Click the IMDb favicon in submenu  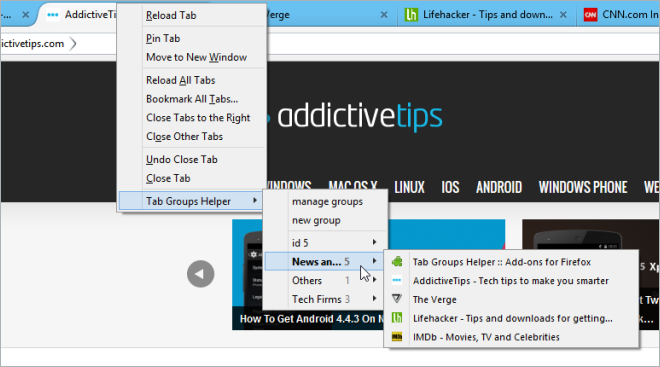point(397,337)
